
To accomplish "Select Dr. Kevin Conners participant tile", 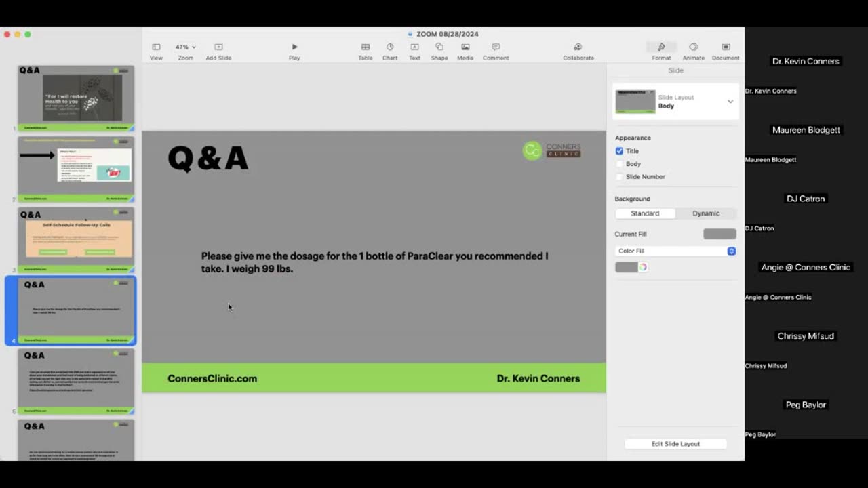I will (806, 61).
